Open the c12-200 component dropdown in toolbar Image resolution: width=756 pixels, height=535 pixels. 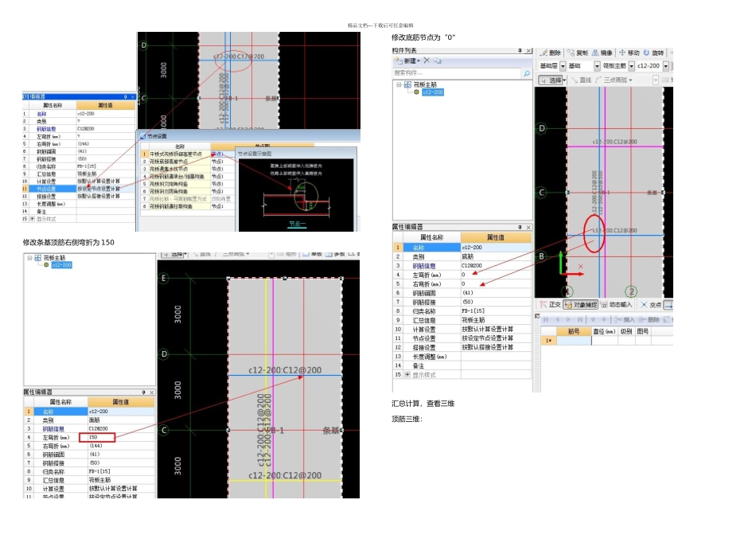tap(664, 66)
